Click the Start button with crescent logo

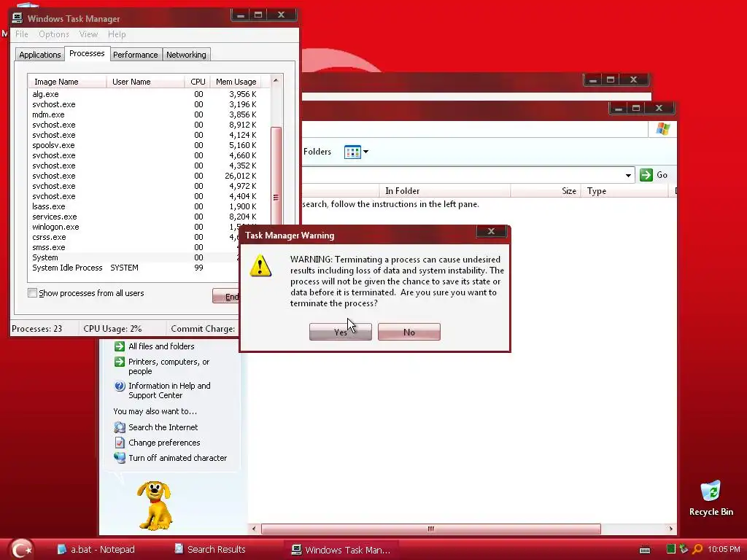[21, 549]
